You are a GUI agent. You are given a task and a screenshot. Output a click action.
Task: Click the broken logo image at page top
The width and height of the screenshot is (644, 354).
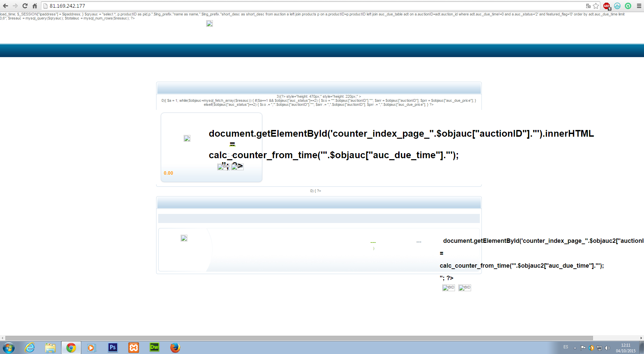coord(210,24)
